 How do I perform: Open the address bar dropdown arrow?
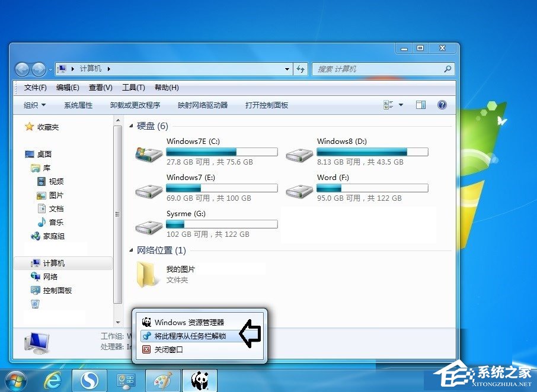tap(287, 69)
